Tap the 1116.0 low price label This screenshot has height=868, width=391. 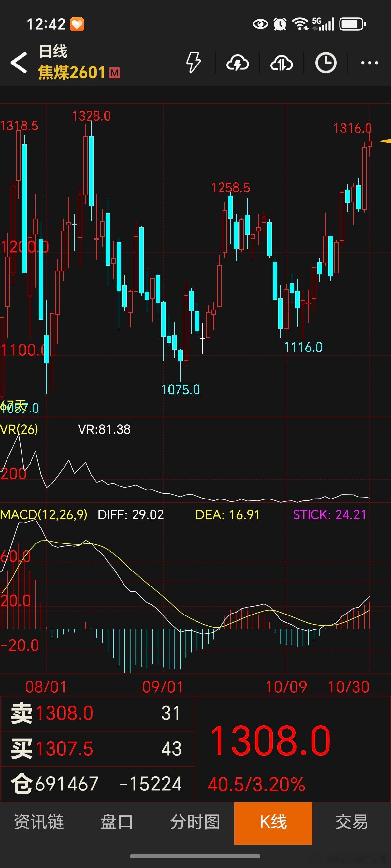coord(303,347)
